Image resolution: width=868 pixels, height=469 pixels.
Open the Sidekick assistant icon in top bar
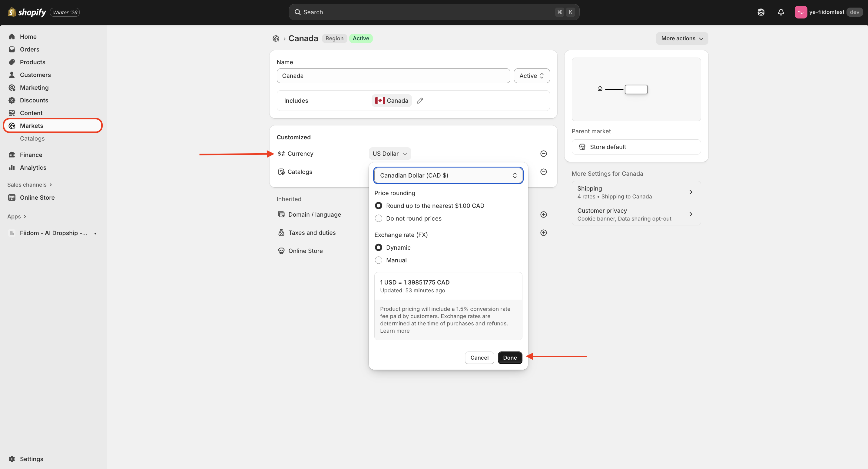click(761, 12)
